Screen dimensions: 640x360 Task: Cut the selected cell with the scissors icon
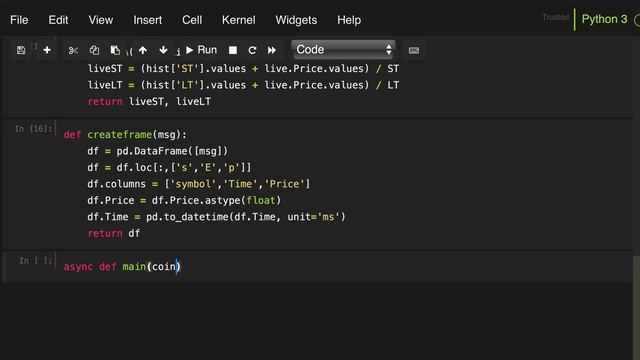(73, 50)
